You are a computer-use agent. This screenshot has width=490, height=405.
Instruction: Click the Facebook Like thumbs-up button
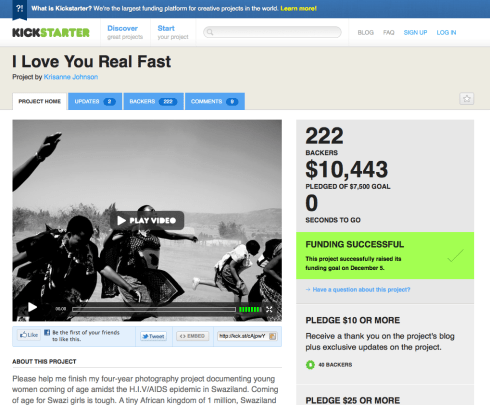click(x=29, y=335)
